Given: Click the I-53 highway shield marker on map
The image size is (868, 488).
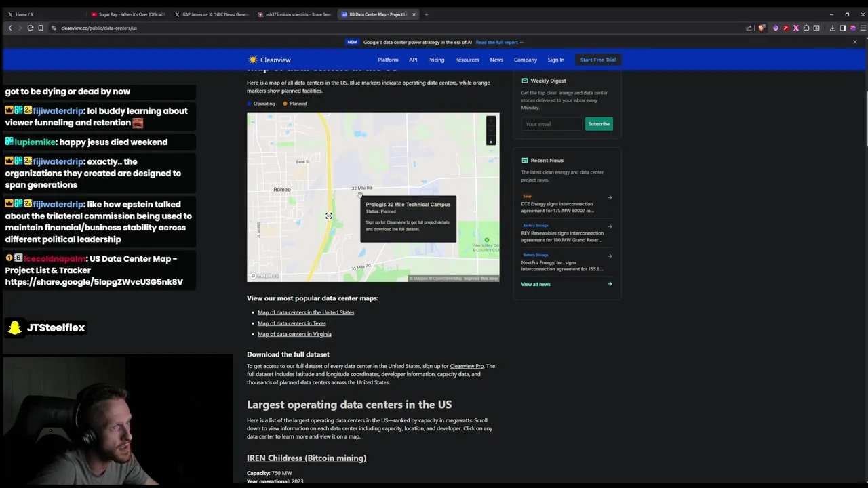Looking at the screenshot, I should pos(328,216).
